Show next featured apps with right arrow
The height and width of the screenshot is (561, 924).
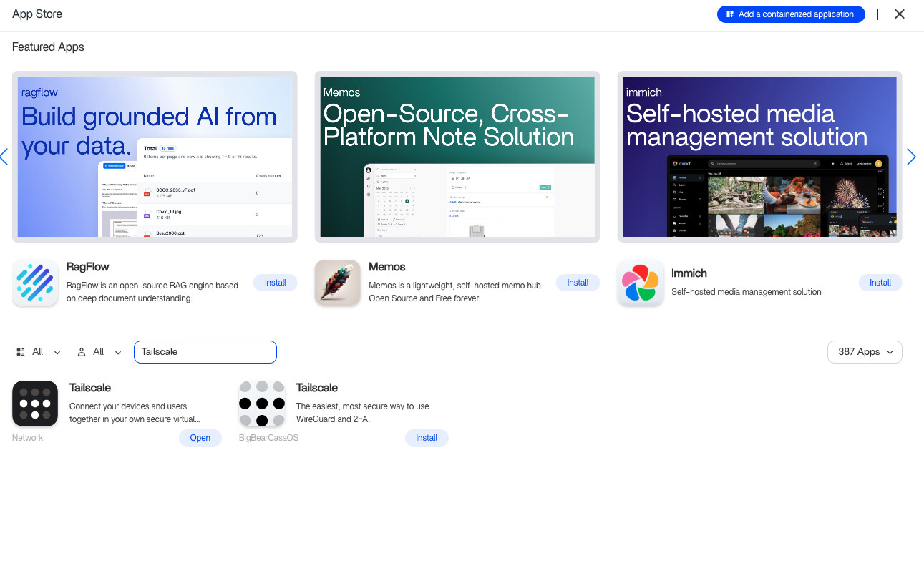pos(911,157)
